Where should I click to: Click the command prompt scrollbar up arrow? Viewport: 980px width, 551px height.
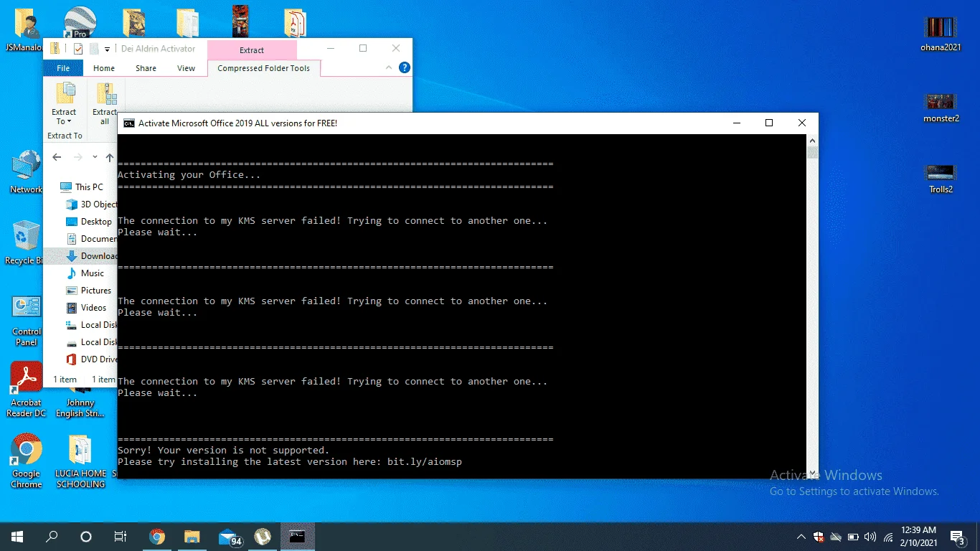click(812, 140)
